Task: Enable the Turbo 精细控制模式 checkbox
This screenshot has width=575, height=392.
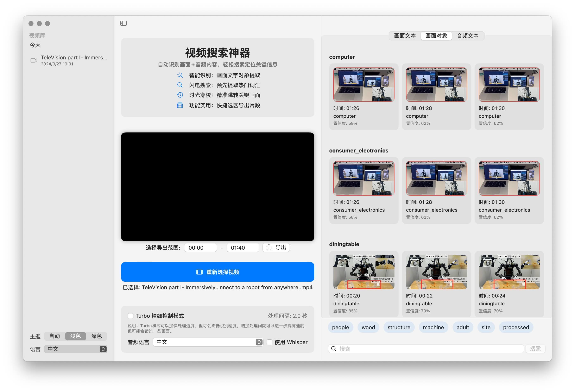Action: [130, 316]
